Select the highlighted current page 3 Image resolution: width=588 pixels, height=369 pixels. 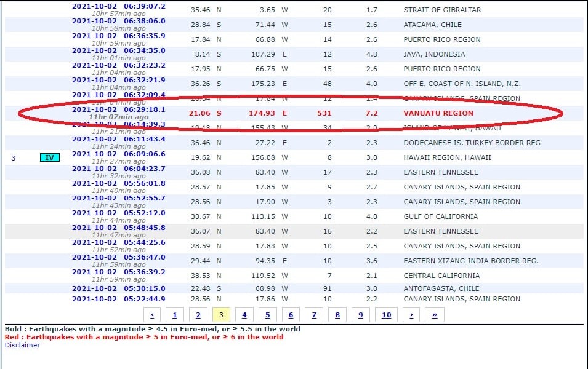pos(221,315)
